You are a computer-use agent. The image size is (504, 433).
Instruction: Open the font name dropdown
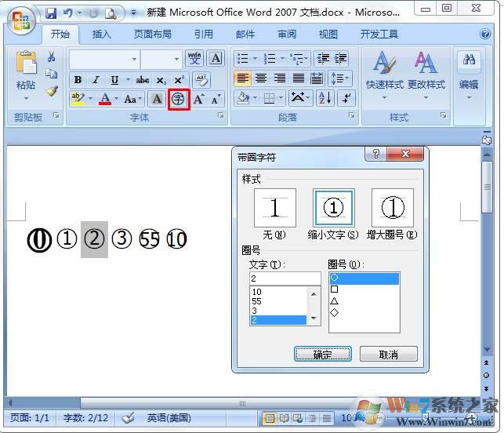tap(134, 59)
